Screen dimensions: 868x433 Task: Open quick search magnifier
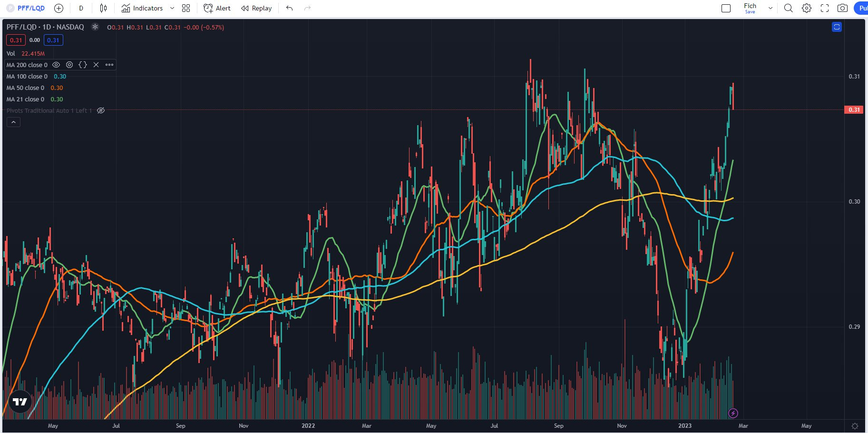(x=789, y=8)
